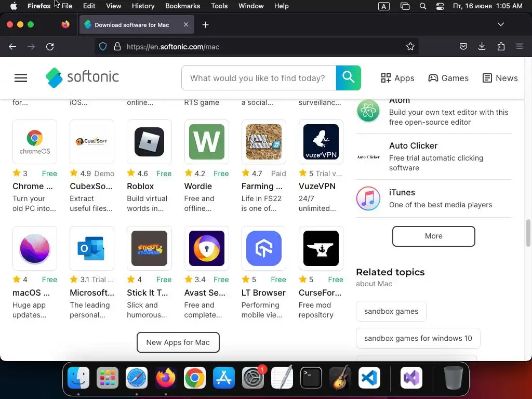Open the Chrome OS app icon
The width and height of the screenshot is (532, 399).
(35, 142)
